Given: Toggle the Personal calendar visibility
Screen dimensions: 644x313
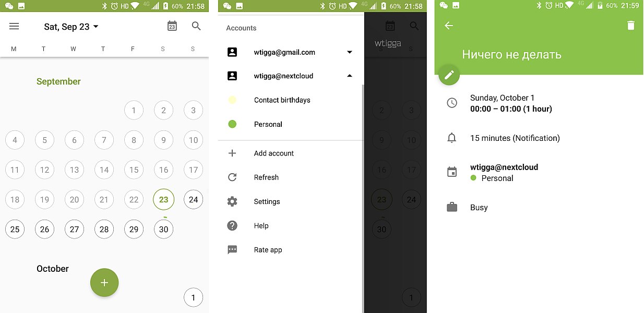Looking at the screenshot, I should point(232,124).
